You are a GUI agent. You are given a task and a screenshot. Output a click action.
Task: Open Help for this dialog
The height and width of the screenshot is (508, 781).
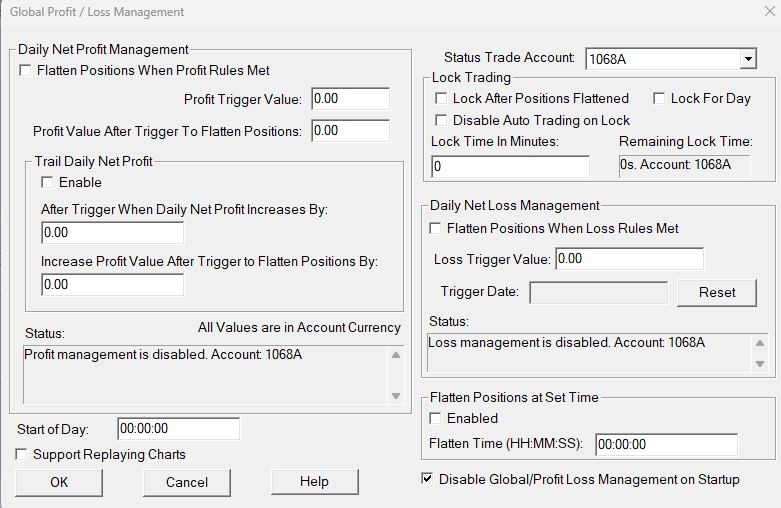pos(314,482)
